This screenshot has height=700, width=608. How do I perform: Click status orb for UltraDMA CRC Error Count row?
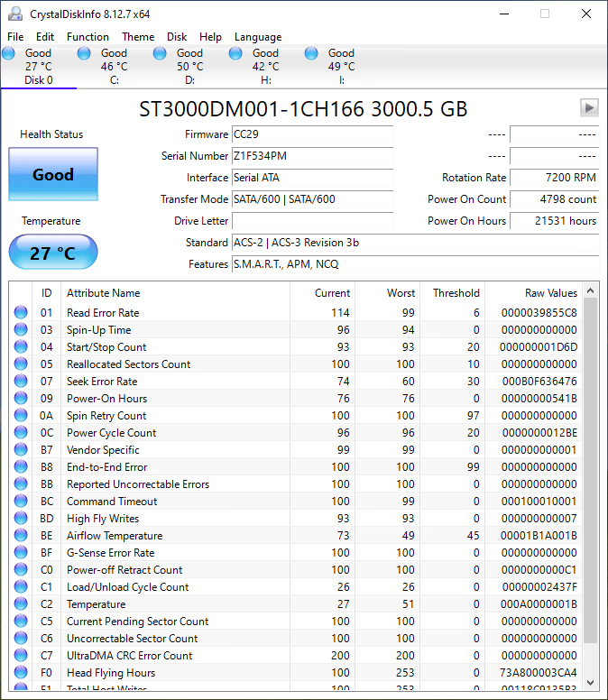point(21,656)
